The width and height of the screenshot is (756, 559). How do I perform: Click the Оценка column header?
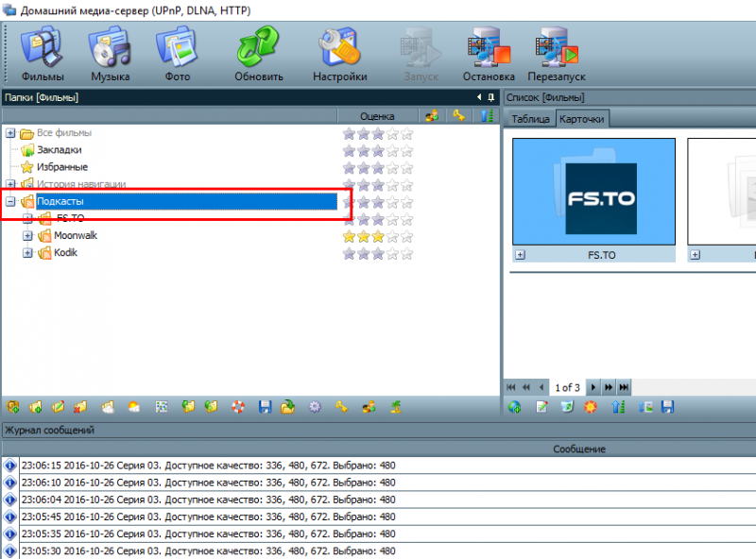click(x=378, y=116)
